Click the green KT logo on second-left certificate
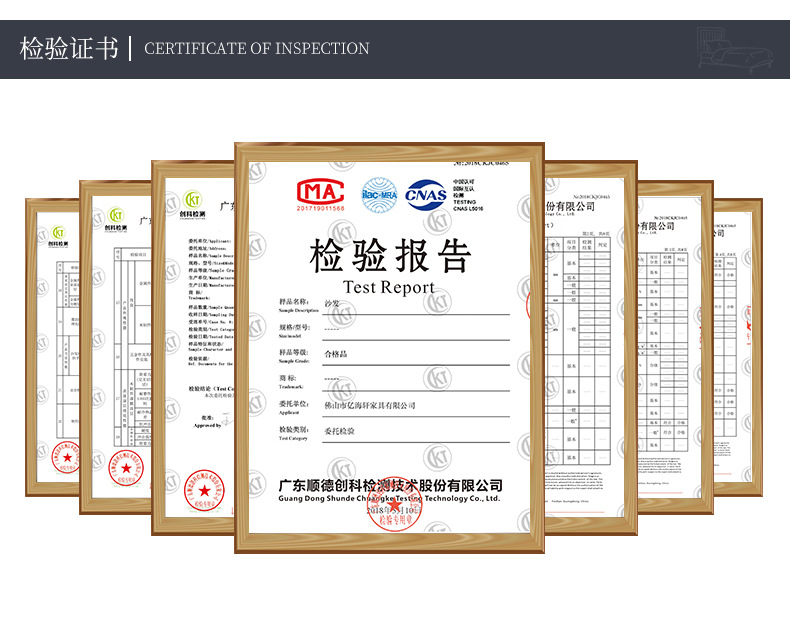This screenshot has height=620, width=790. [116, 216]
